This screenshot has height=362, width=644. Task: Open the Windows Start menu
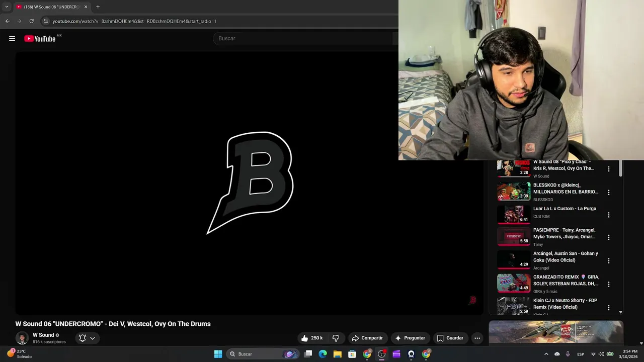click(218, 354)
